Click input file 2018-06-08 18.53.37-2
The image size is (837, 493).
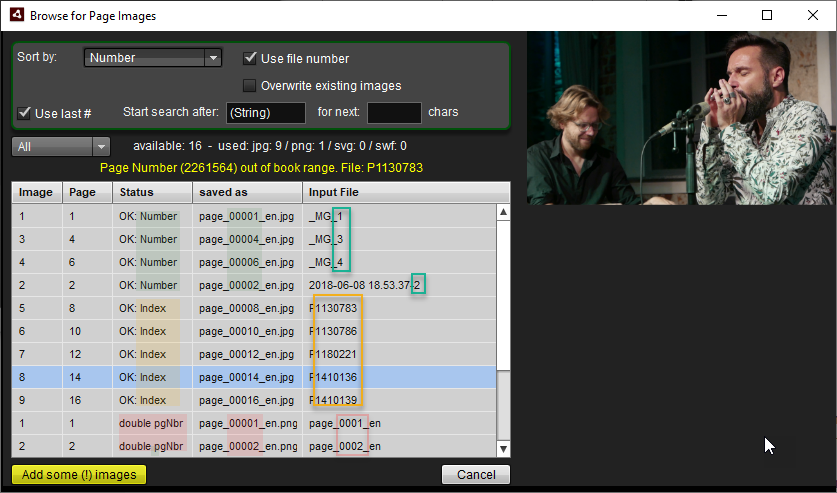365,285
